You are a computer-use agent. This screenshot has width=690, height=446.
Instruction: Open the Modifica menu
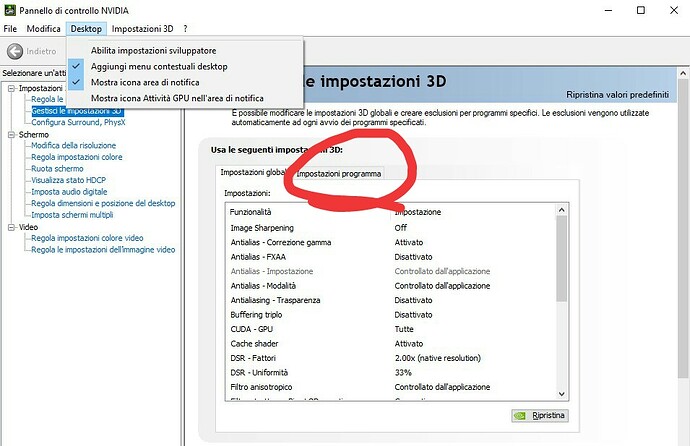click(43, 29)
